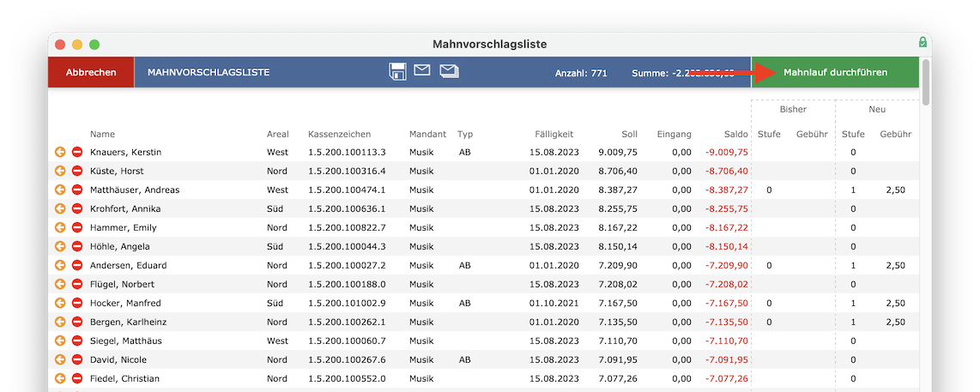The width and height of the screenshot is (980, 392).
Task: Click the Mandant column header
Action: [427, 134]
